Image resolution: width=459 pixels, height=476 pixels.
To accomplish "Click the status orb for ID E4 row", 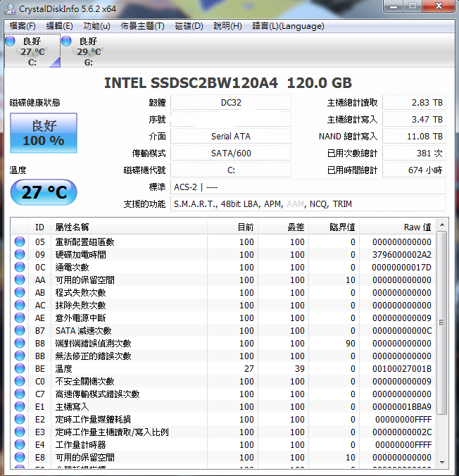I will (20, 445).
